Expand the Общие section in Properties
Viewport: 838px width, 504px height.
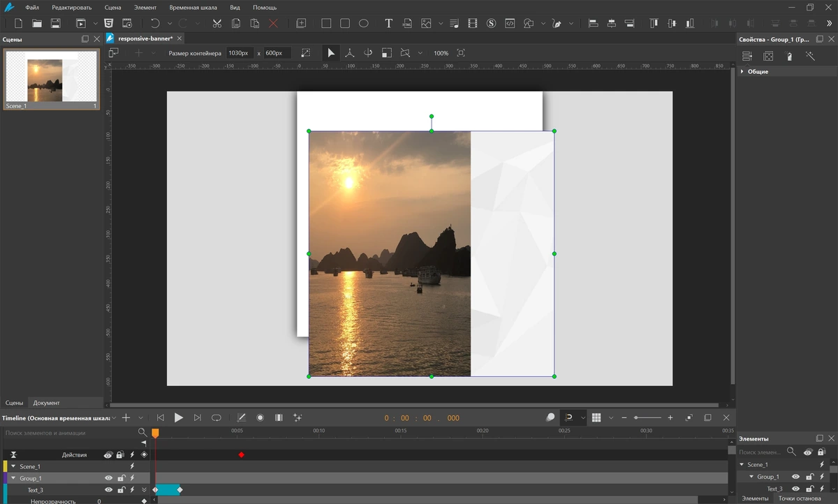(x=742, y=71)
